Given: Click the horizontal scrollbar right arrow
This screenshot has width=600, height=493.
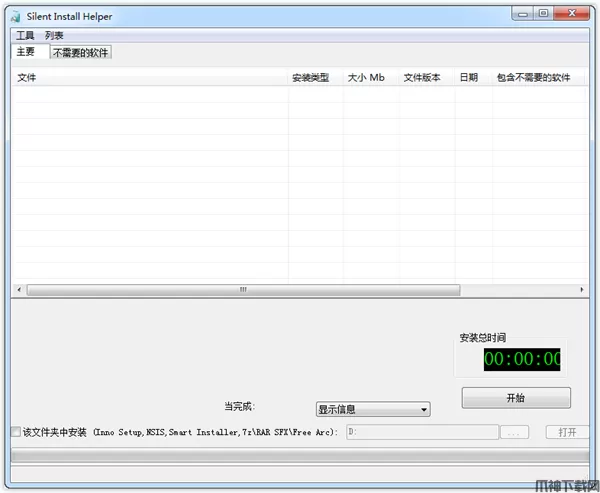Looking at the screenshot, I should point(582,290).
